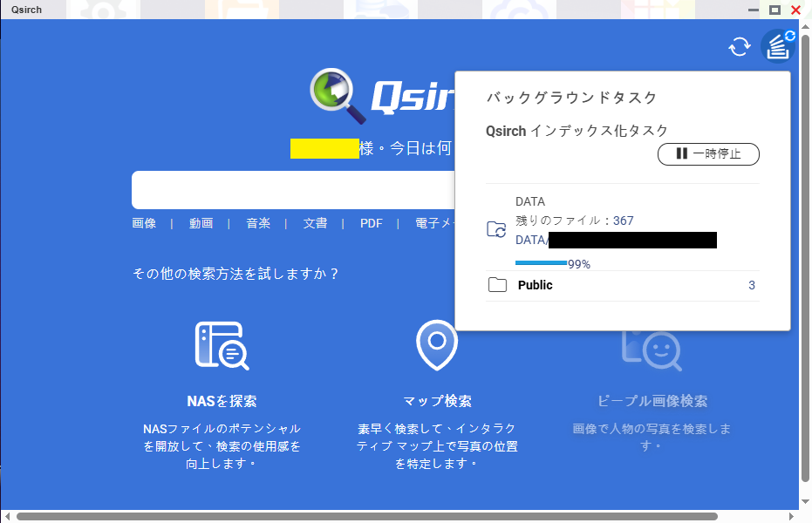
Task: Click the Public folder icon
Action: tap(497, 285)
